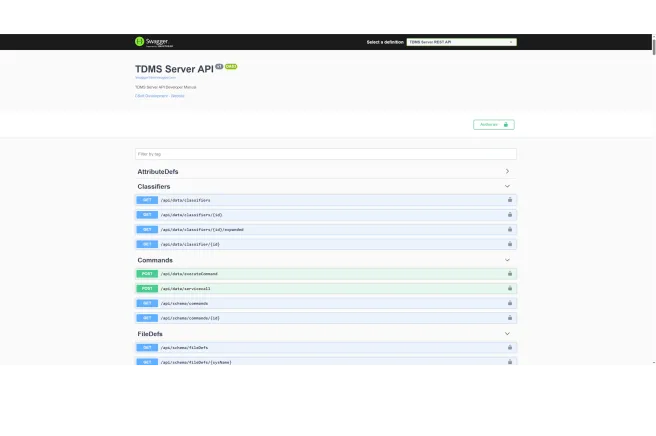
Task: Collapse the FileDefs section chevron
Action: pyautogui.click(x=507, y=334)
